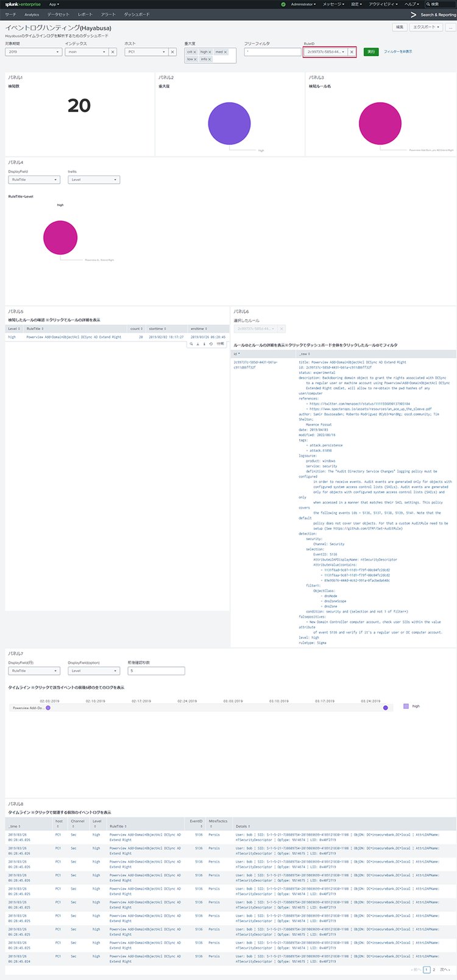Open the 設定 menu
The image size is (457, 980).
click(356, 4)
